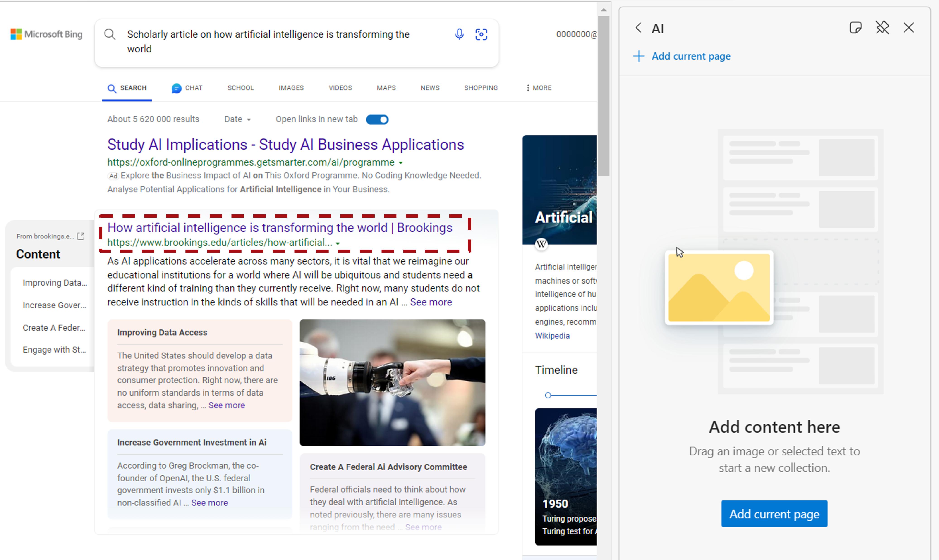Viewport: 939px width, 560px height.
Task: Click the Artificial intelligence banner image
Action: pyautogui.click(x=560, y=190)
